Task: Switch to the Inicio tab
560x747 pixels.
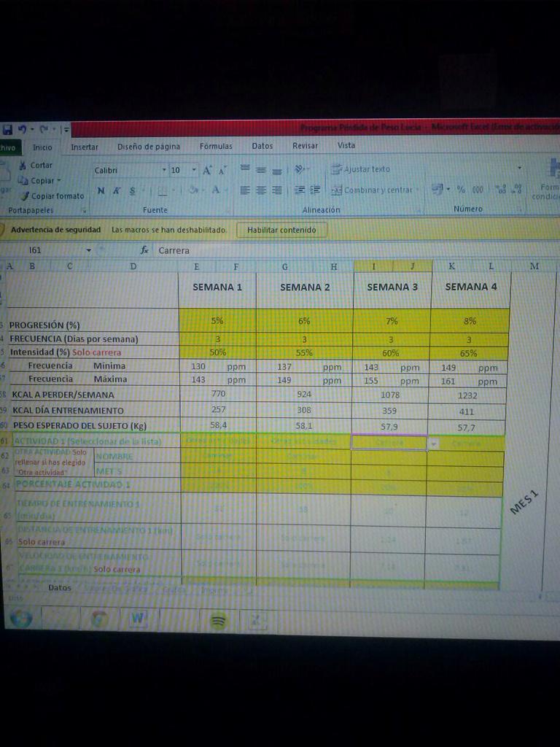Action: click(42, 147)
